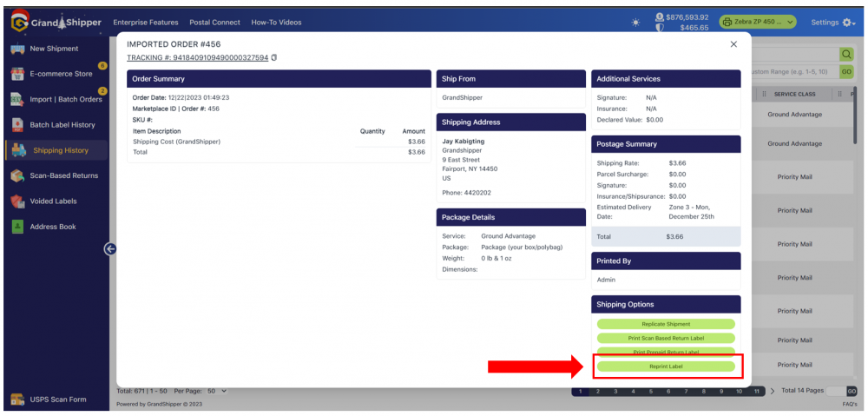Open FAQ's link
Viewport: 868px width, 416px height.
click(x=850, y=405)
